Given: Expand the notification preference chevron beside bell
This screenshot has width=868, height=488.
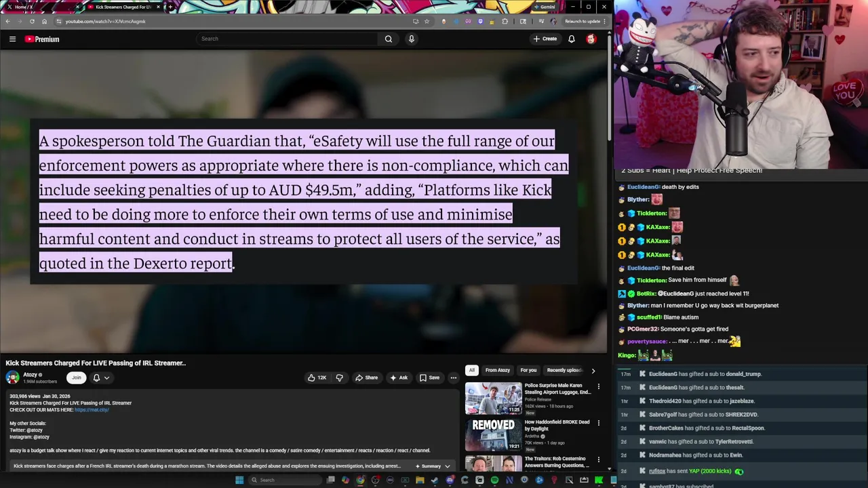Looking at the screenshot, I should [106, 378].
